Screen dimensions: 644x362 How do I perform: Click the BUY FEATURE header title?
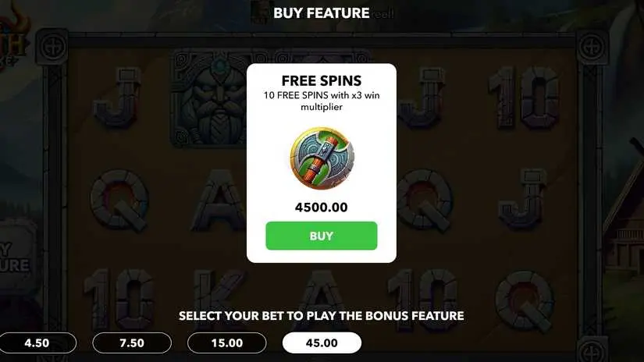pyautogui.click(x=321, y=13)
